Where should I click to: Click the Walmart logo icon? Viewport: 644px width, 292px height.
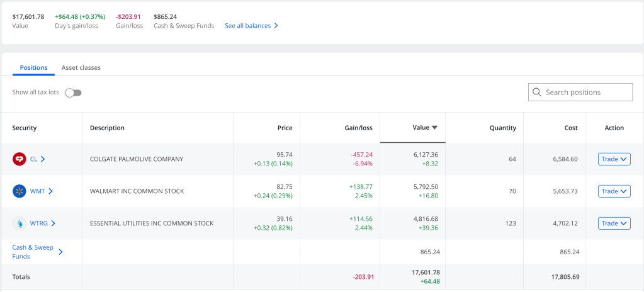tap(19, 191)
